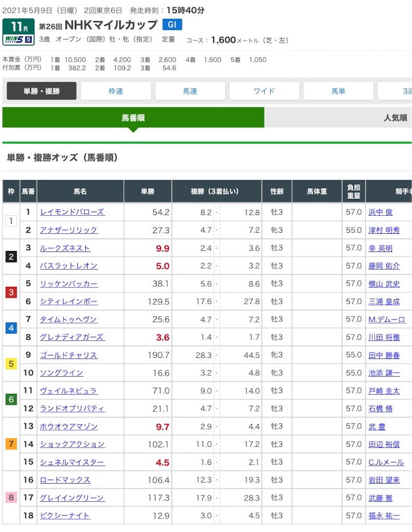Open horse ピクシーナイト link
Screen dimensions: 412x532
pos(65,516)
